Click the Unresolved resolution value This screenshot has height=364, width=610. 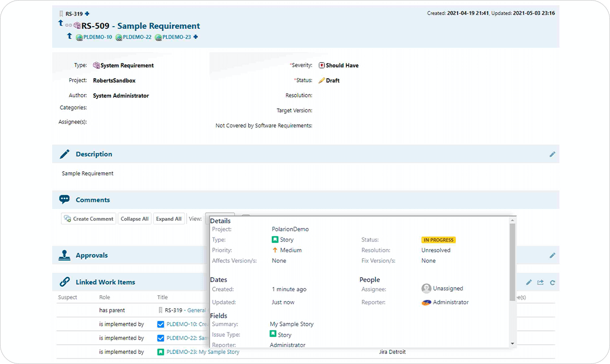point(436,250)
